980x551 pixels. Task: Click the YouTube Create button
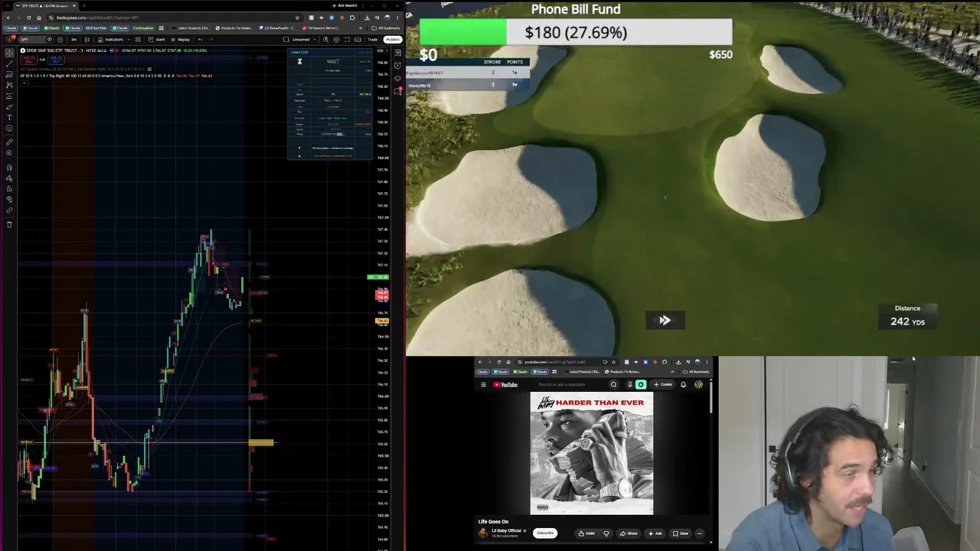(x=663, y=385)
